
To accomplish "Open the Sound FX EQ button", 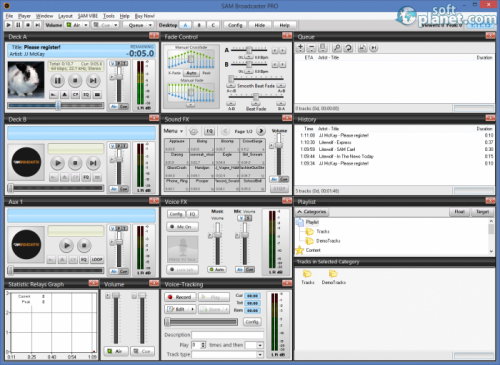I will 209,131.
